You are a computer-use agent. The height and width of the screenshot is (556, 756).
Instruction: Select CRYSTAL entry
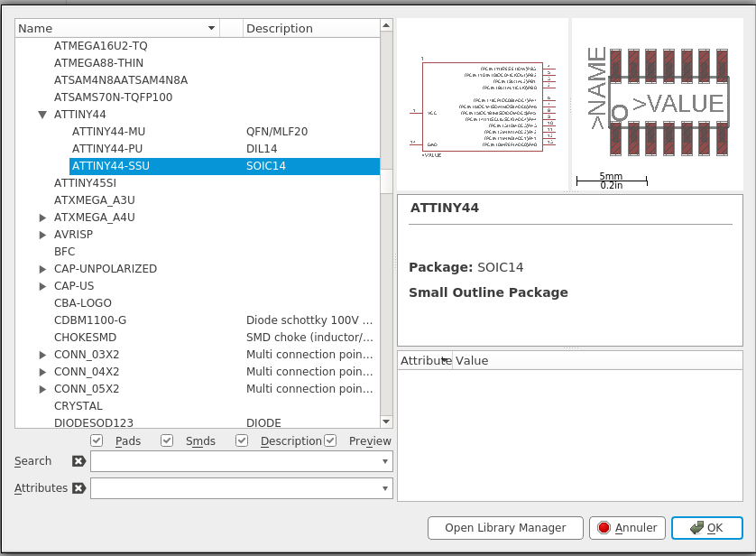78,406
